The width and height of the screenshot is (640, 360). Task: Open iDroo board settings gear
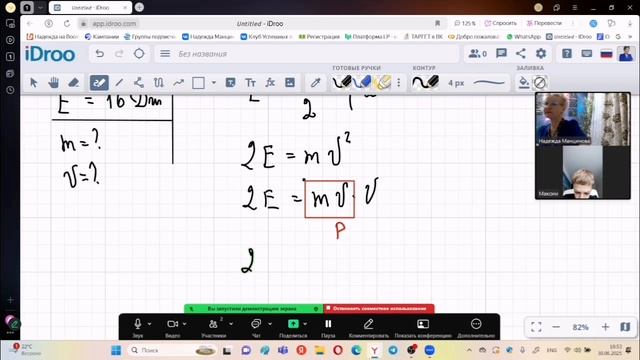click(541, 53)
